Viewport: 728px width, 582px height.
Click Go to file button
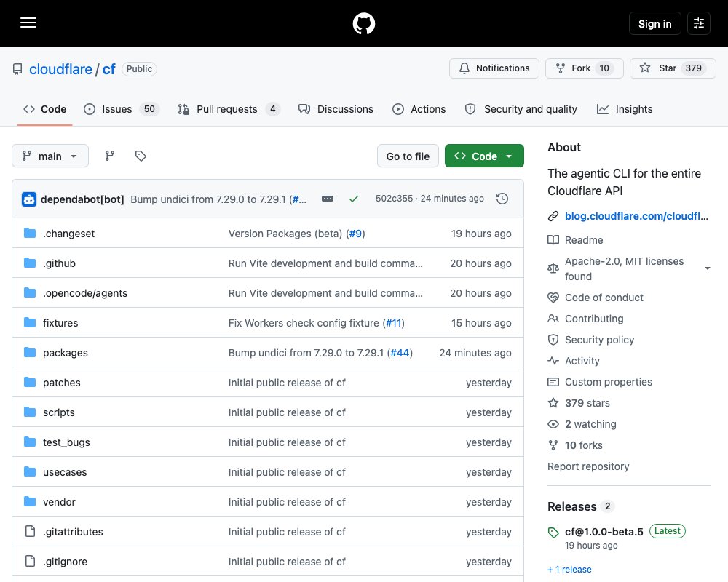tap(408, 156)
